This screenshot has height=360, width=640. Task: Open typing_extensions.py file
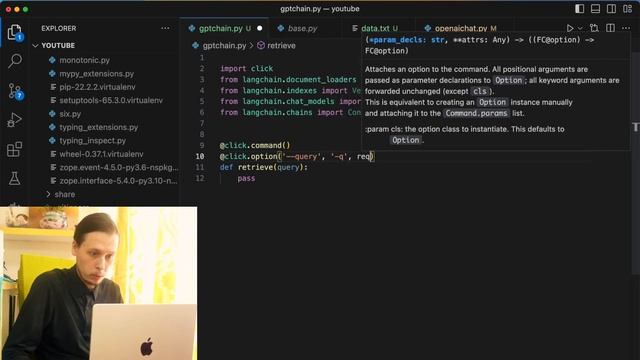point(99,127)
